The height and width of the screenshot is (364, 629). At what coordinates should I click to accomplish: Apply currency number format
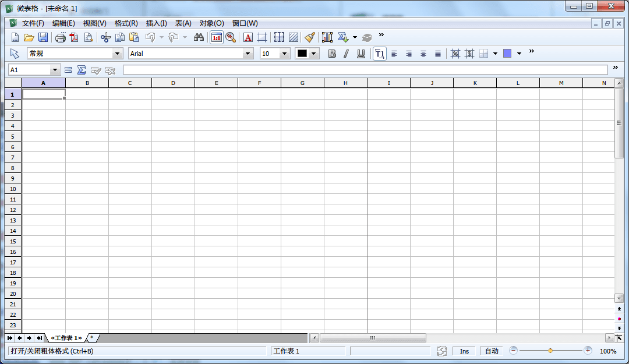click(469, 54)
